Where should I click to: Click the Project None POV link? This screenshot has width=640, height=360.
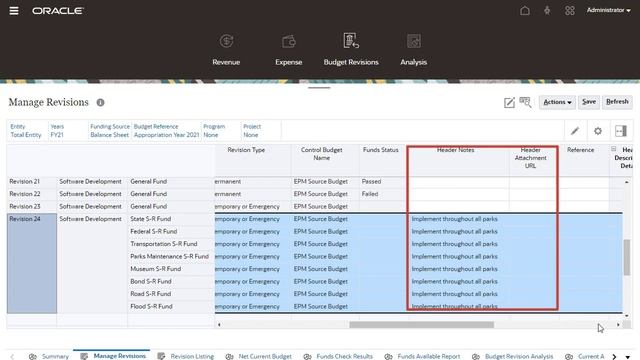coord(252,131)
